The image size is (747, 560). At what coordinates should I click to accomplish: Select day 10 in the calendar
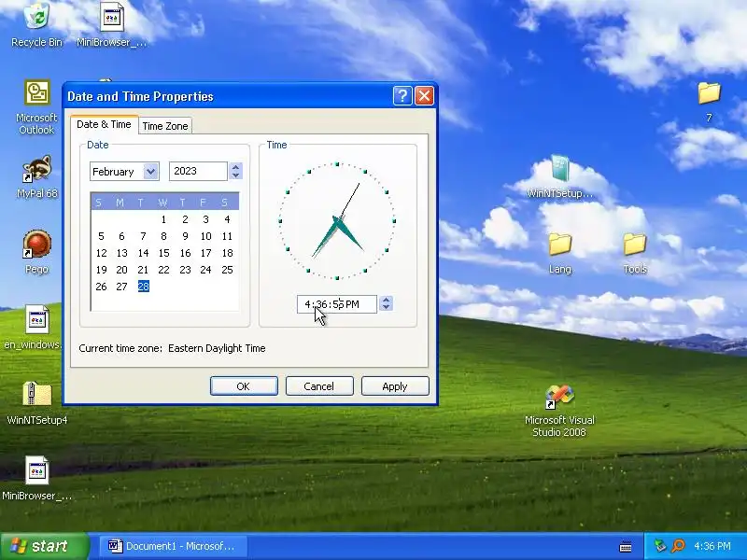[205, 236]
